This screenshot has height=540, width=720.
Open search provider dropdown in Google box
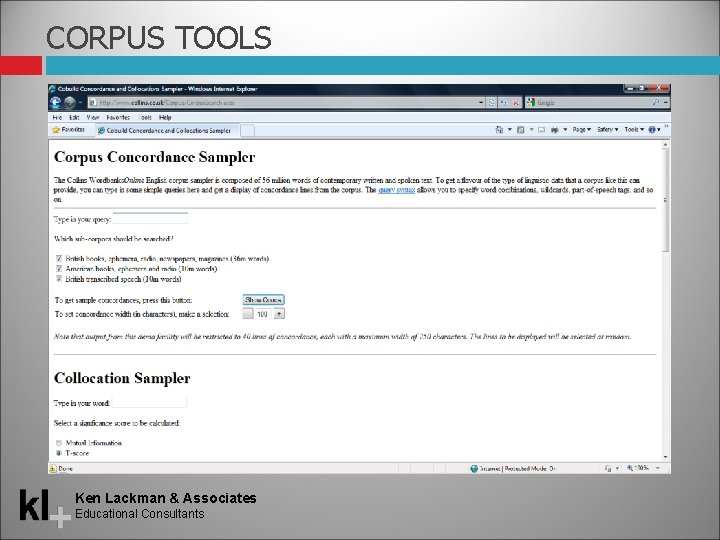coord(665,103)
